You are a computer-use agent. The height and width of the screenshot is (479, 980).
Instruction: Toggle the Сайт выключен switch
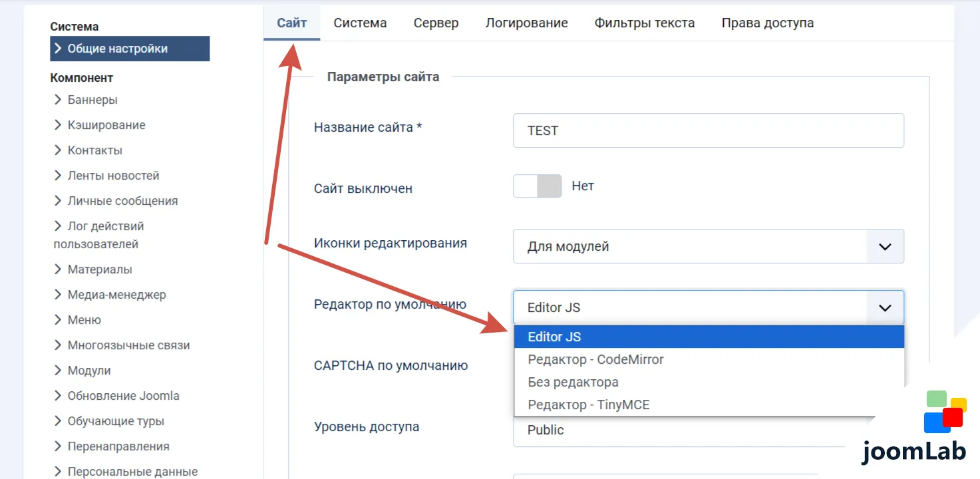[x=538, y=186]
